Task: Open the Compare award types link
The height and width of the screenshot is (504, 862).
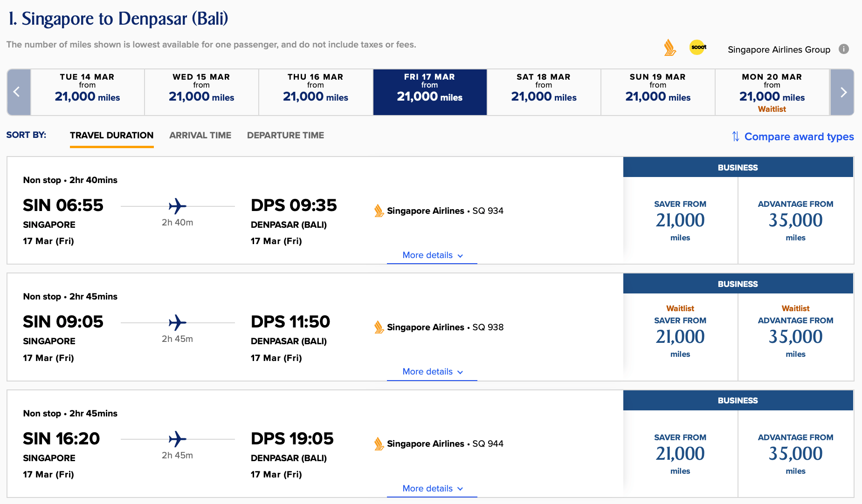Action: pos(799,136)
